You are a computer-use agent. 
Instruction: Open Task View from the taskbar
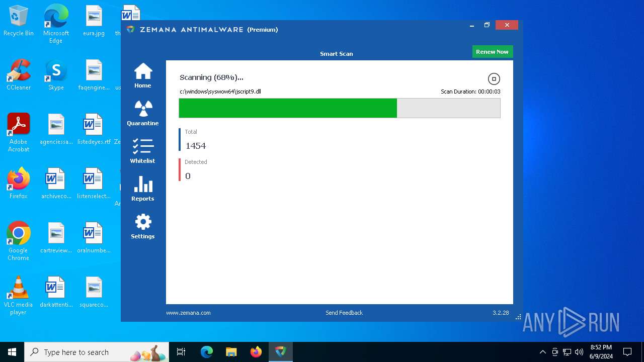tap(182, 352)
